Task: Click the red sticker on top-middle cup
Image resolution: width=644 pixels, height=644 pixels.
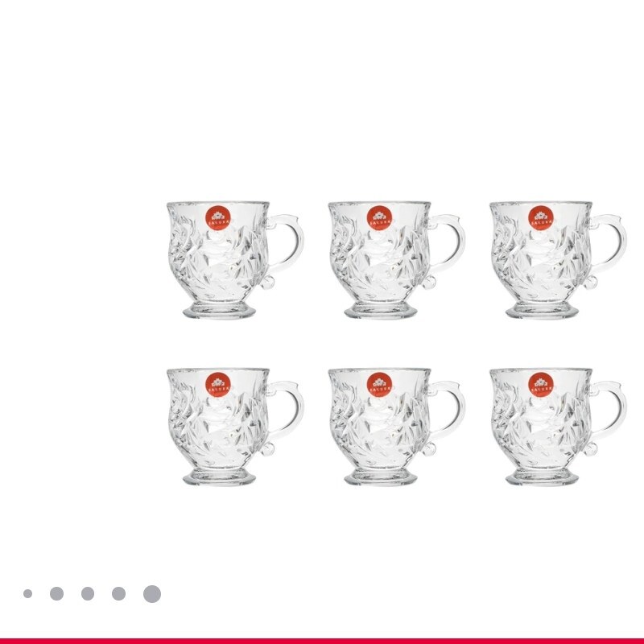Action: click(379, 218)
